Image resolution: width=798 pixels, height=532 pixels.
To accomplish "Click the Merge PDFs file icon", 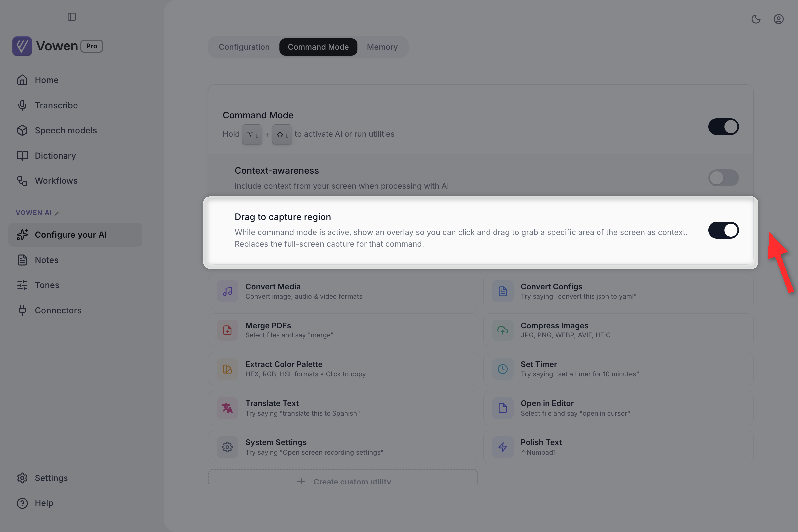I will [x=227, y=330].
